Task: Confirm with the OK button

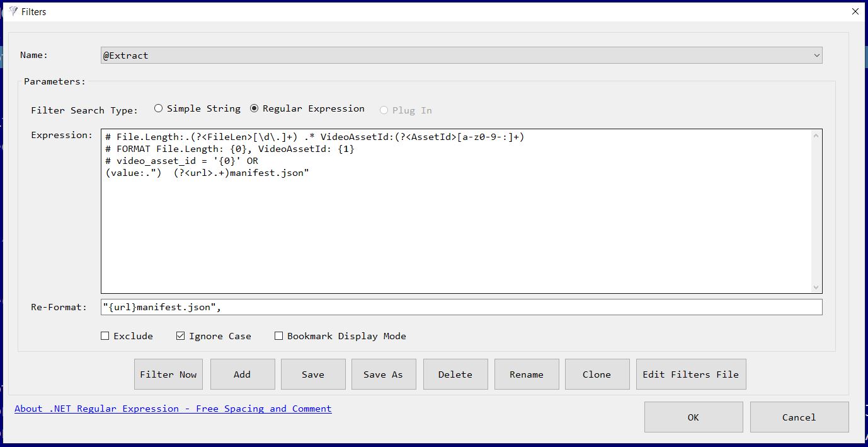Action: click(x=694, y=417)
